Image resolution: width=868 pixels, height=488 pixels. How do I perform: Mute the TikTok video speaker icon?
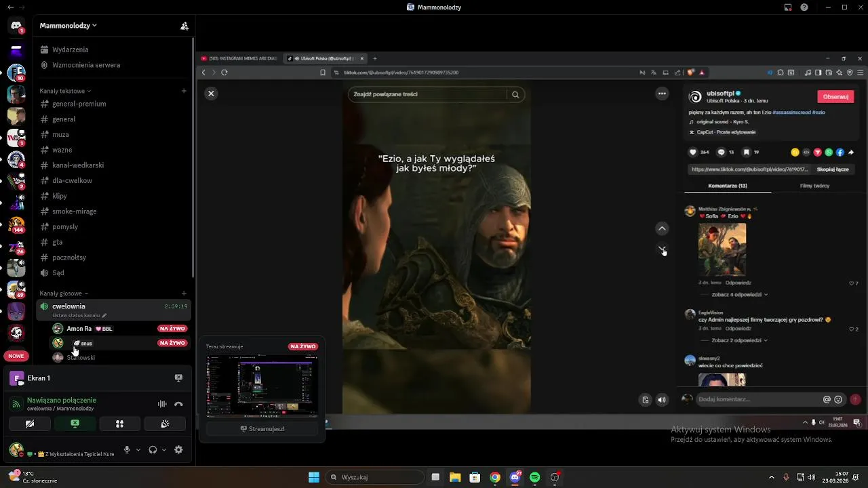pos(662,400)
